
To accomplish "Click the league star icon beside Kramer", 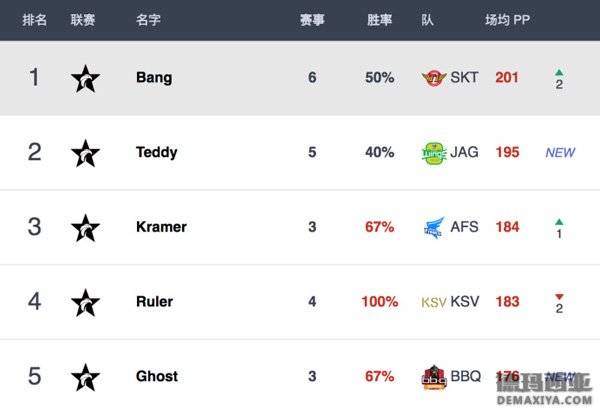I will (85, 228).
